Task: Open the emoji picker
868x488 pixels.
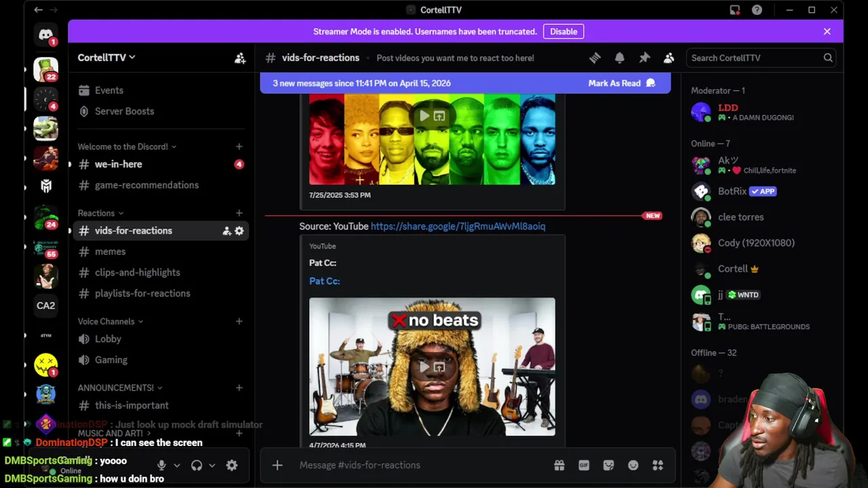Action: coord(633,465)
